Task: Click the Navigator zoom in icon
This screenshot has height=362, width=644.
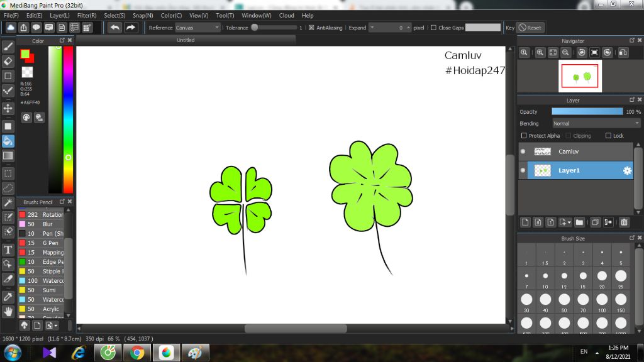Action: pyautogui.click(x=540, y=53)
